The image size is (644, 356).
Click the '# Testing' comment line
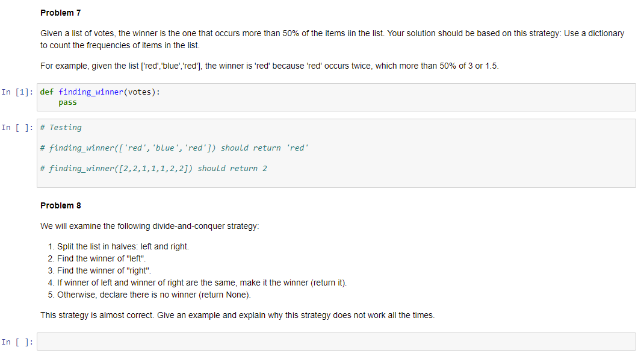coord(61,128)
